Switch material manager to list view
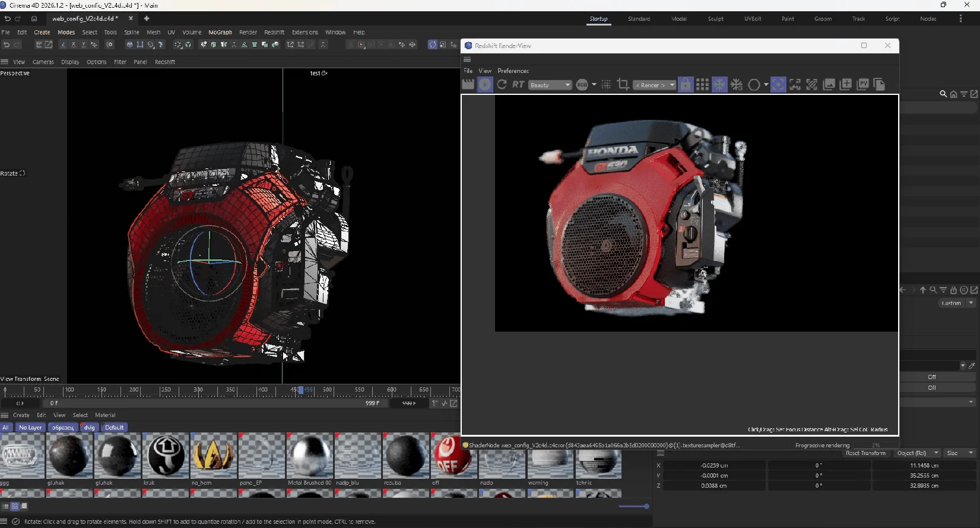Viewport: 980px width, 528px height. (5, 506)
